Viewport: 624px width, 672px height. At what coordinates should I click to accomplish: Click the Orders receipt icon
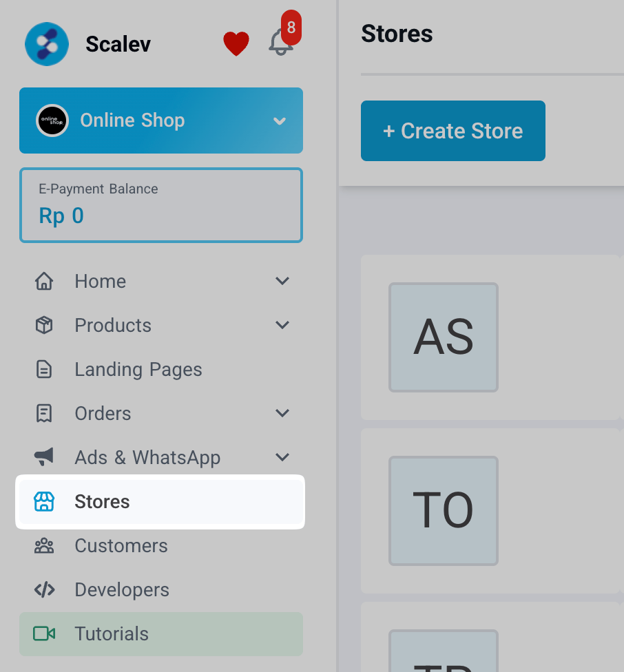point(44,413)
